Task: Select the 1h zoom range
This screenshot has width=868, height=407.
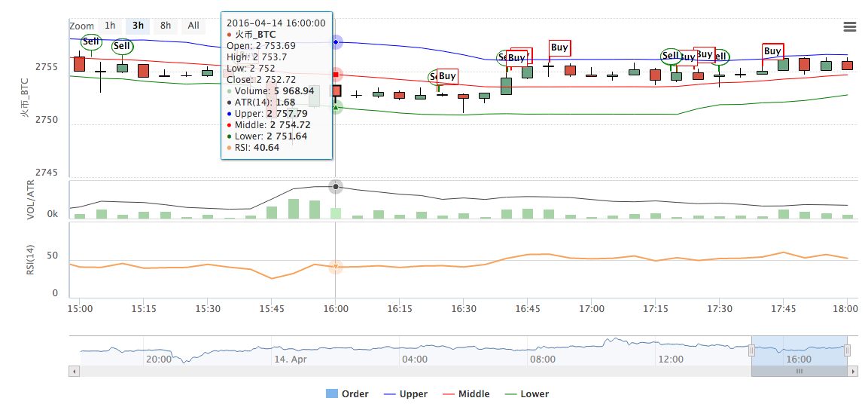Action: pos(110,26)
